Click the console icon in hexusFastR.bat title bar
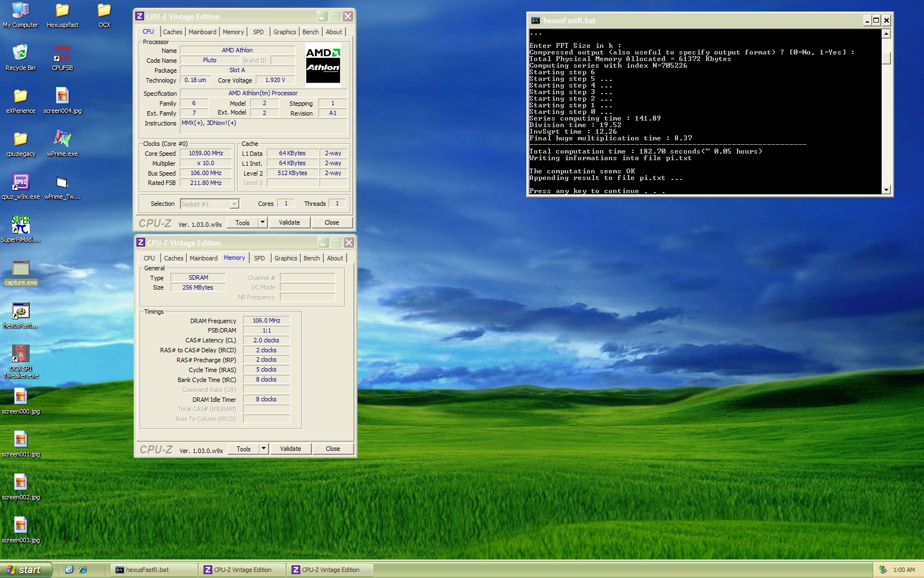Viewport: 924px width, 578px height. [x=535, y=20]
